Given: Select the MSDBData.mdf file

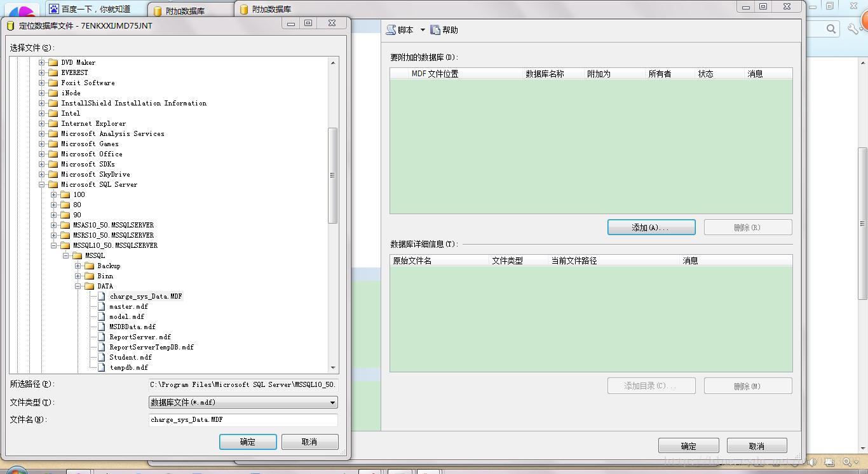Looking at the screenshot, I should 132,327.
